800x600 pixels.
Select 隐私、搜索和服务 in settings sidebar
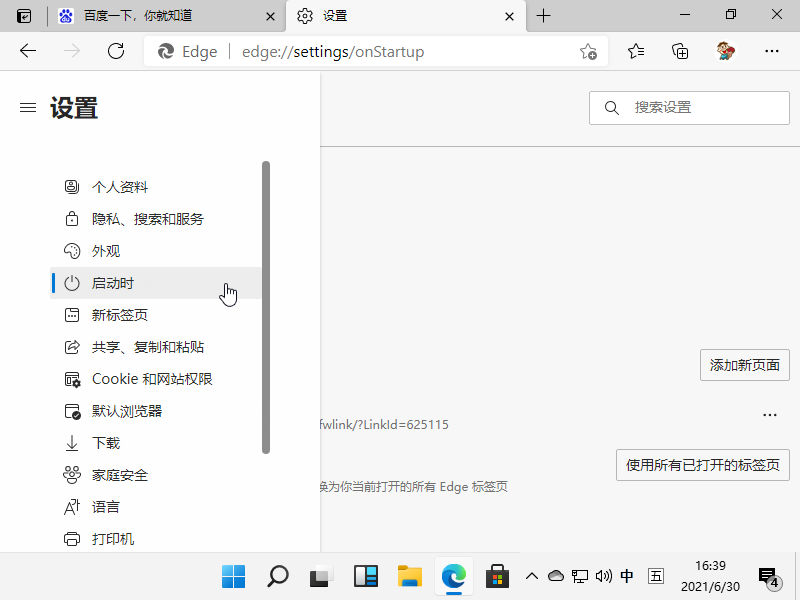tap(147, 219)
